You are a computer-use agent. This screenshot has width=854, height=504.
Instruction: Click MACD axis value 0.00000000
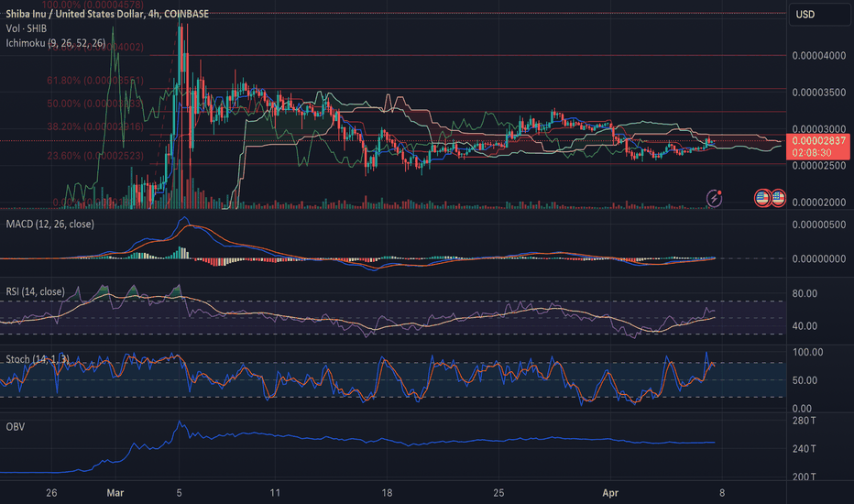[x=818, y=258]
